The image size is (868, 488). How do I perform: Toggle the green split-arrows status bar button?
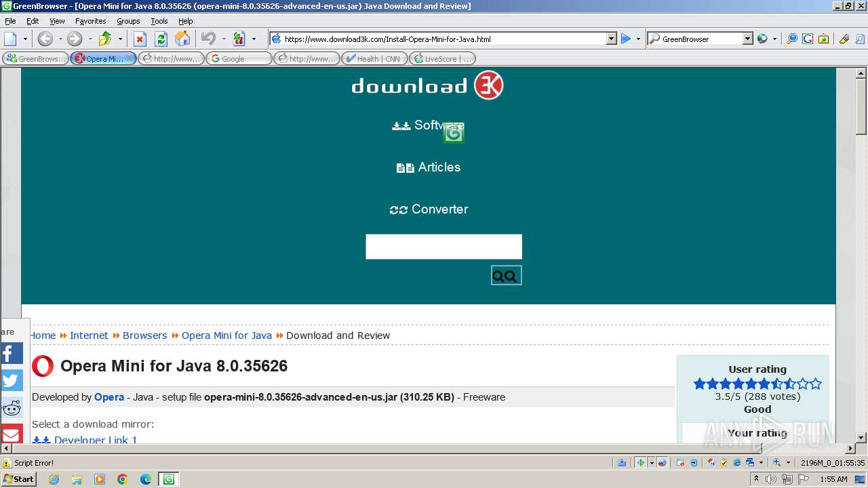click(x=641, y=463)
